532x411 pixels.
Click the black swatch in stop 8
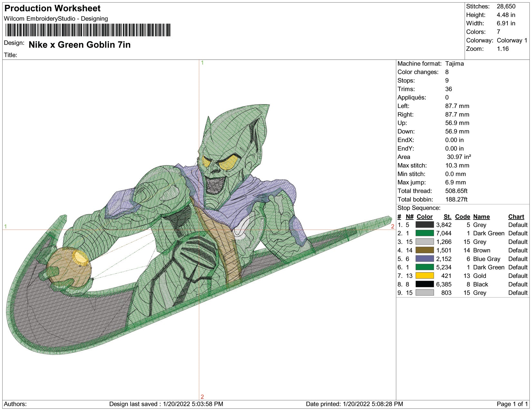(x=425, y=284)
